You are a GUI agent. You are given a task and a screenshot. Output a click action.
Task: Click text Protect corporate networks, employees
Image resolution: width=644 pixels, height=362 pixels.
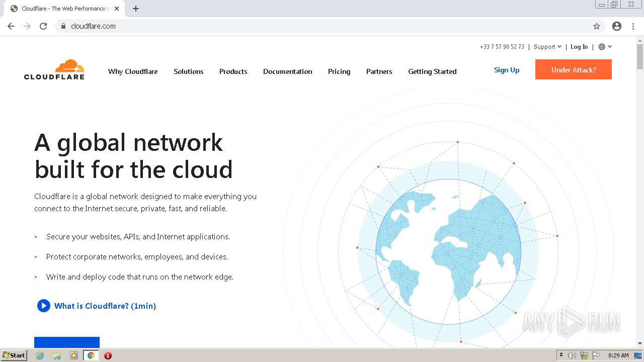coord(137,256)
